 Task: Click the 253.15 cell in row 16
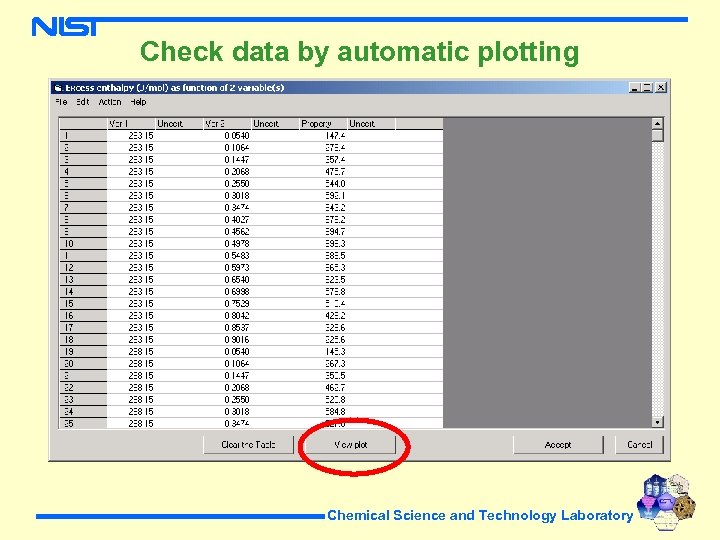click(131, 315)
